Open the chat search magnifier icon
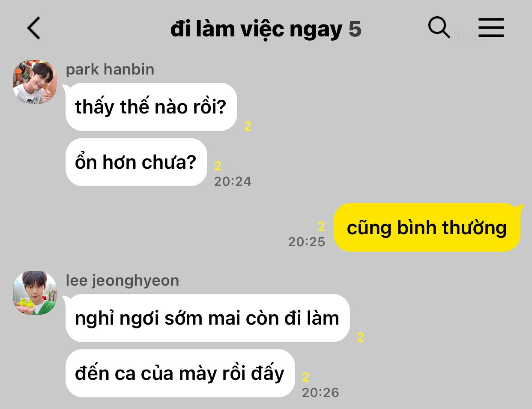The width and height of the screenshot is (532, 409). pyautogui.click(x=439, y=27)
